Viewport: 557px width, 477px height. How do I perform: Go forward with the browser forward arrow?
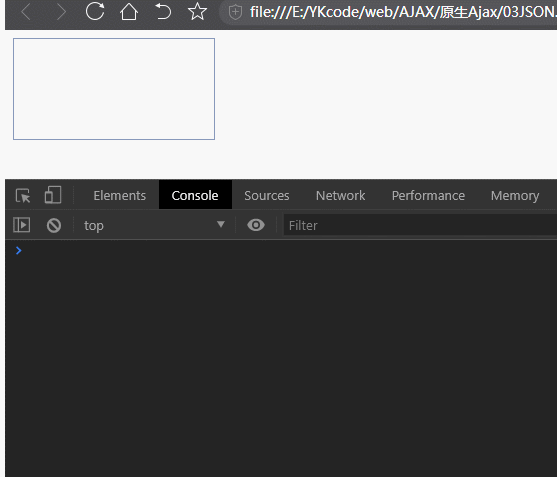(61, 12)
